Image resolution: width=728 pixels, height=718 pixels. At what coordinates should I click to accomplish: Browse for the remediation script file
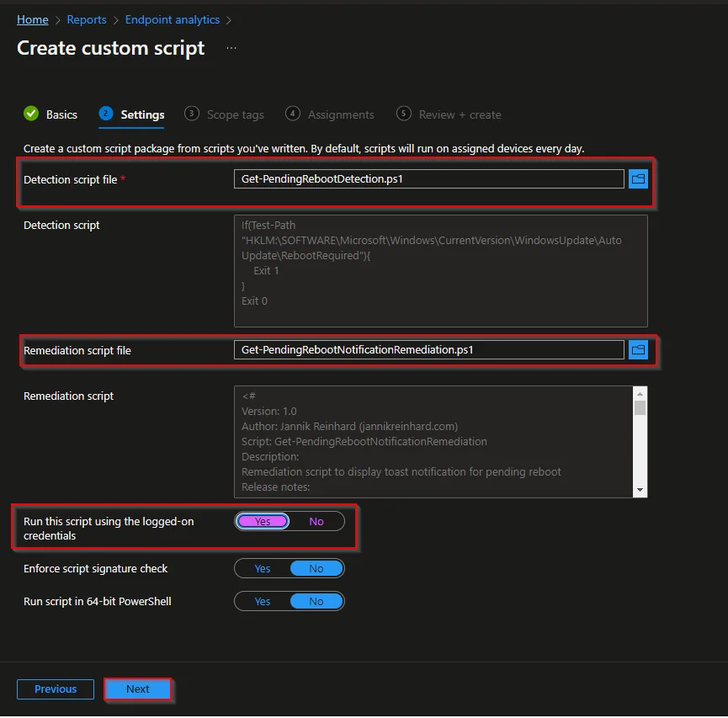click(638, 349)
